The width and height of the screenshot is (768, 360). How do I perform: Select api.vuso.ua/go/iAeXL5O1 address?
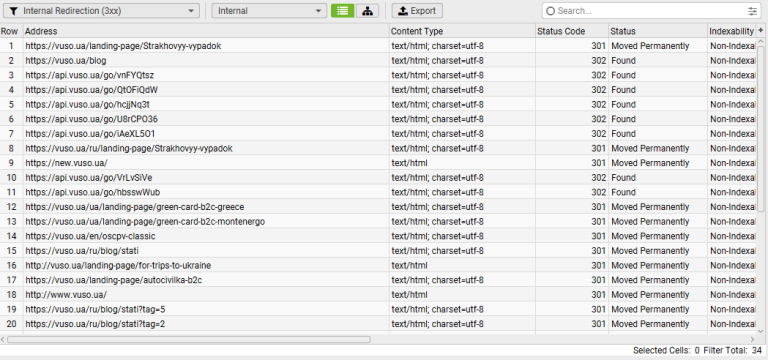tap(206, 134)
